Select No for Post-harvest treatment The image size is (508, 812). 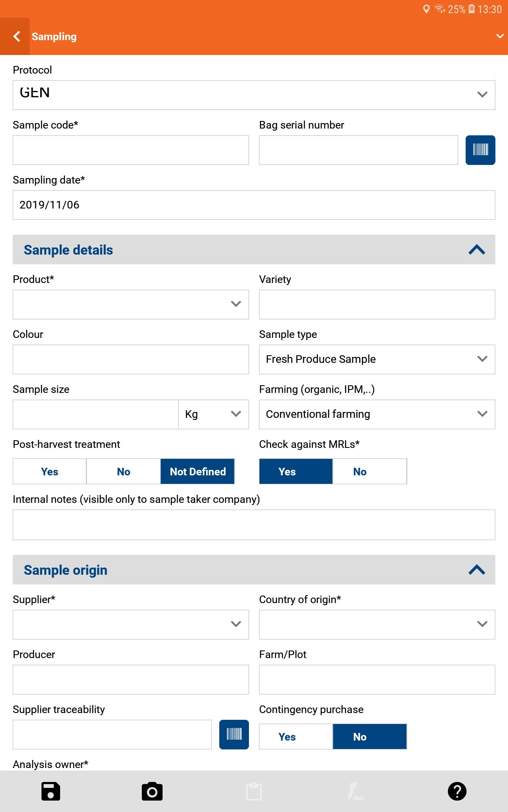tap(123, 472)
